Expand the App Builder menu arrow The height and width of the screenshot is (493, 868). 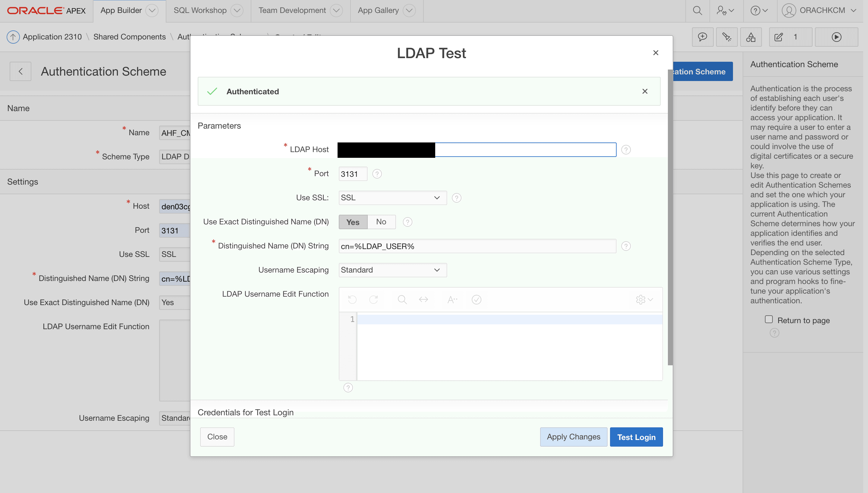pyautogui.click(x=152, y=11)
